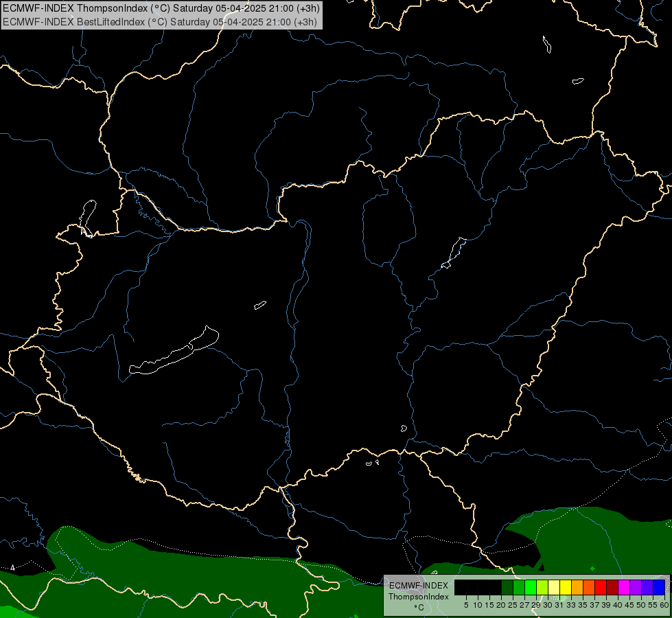Click the legend tick value 40
The height and width of the screenshot is (618, 672).
point(618,605)
